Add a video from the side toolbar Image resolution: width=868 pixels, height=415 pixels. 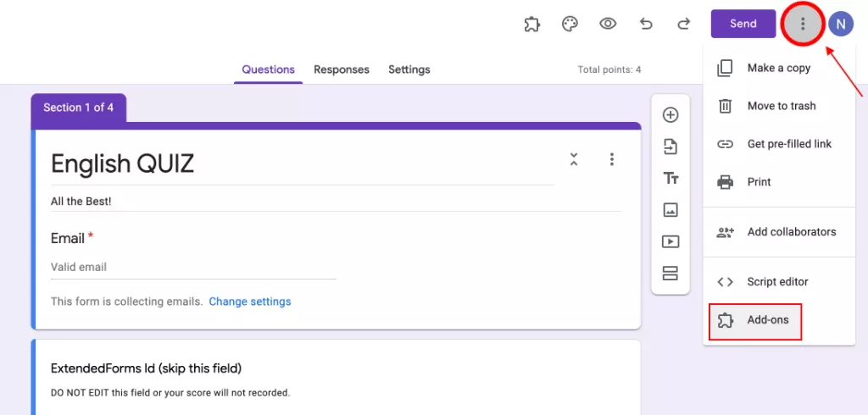point(670,241)
